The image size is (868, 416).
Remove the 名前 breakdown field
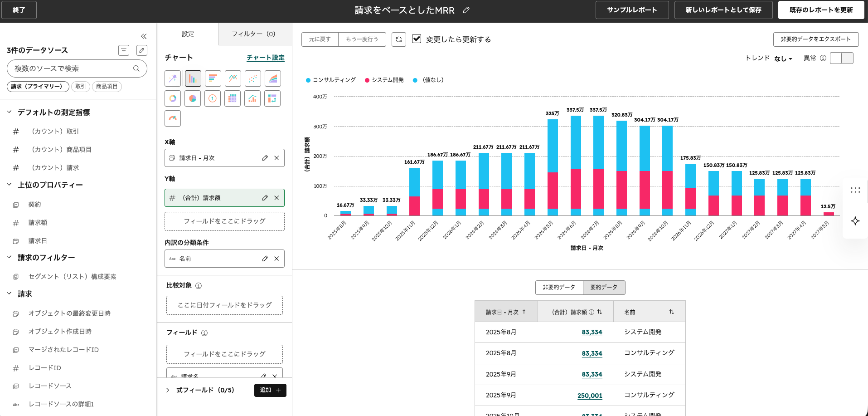[x=276, y=259]
